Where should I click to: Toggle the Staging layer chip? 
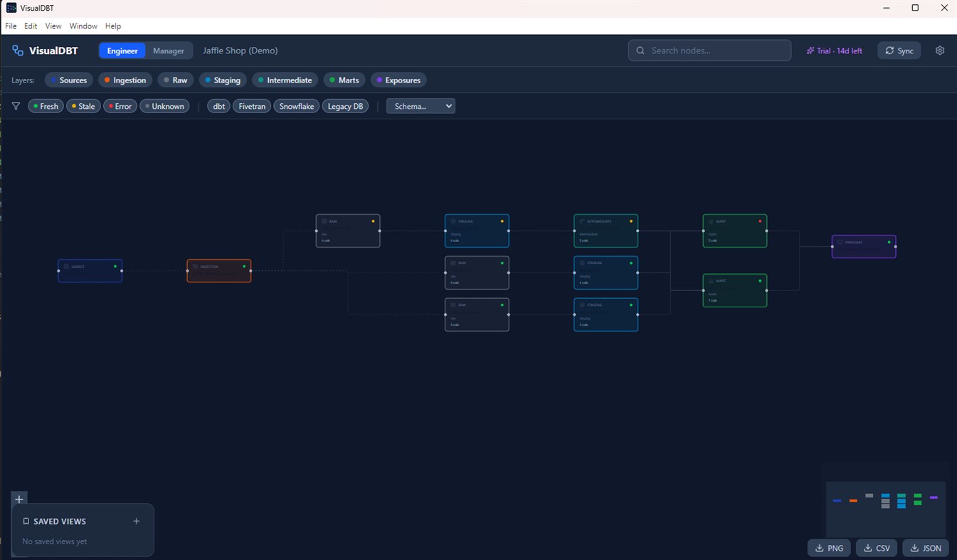point(223,80)
